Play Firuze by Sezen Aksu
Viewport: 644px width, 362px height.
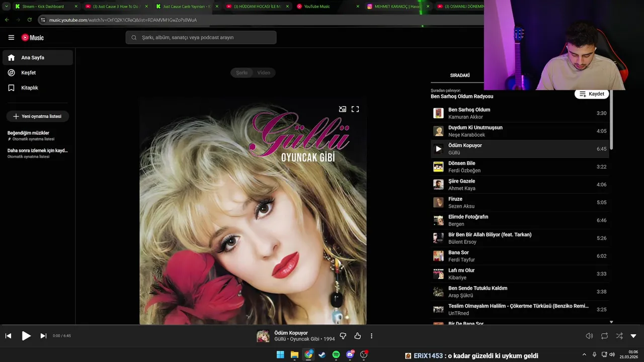520,203
